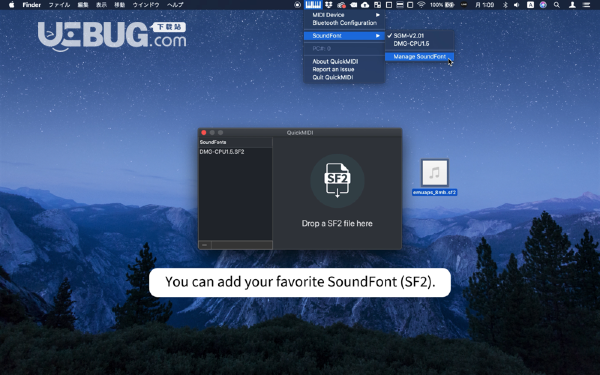Click the minus remove-soundfont button
600x375 pixels.
pyautogui.click(x=205, y=245)
